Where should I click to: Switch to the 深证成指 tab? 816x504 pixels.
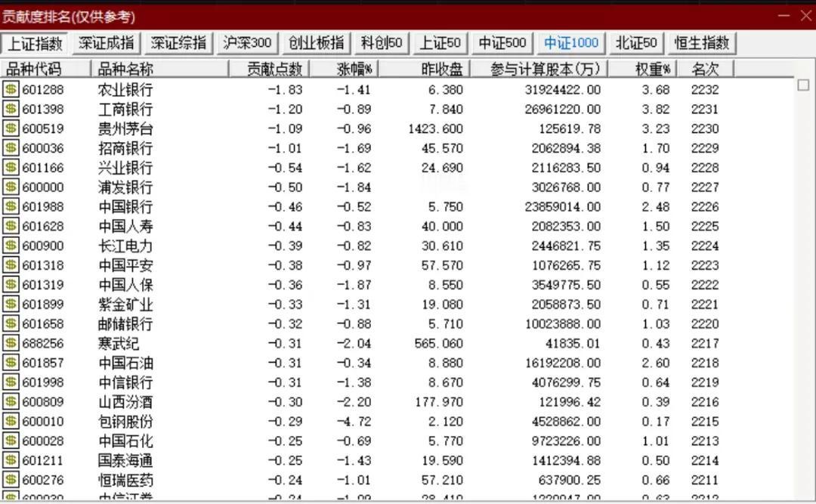pyautogui.click(x=107, y=43)
